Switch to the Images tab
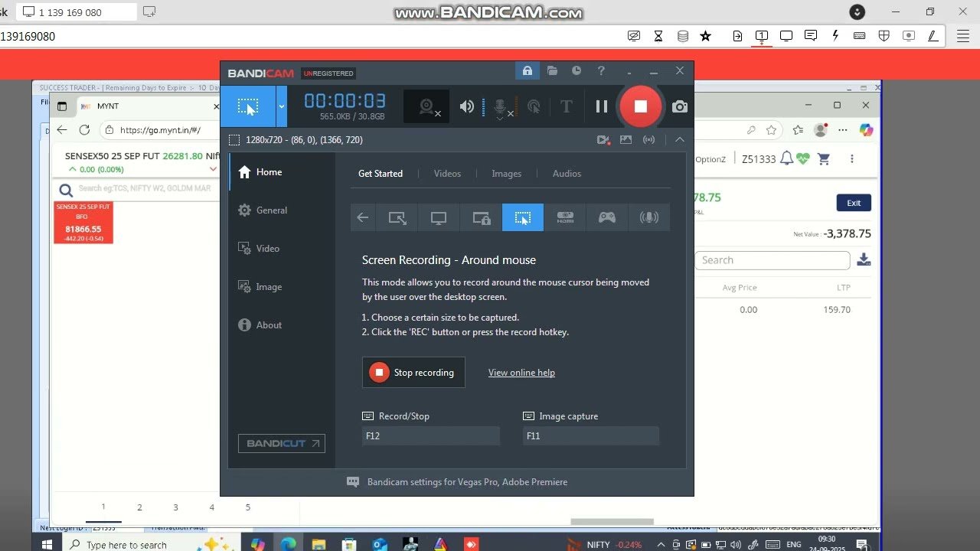This screenshot has height=551, width=980. pyautogui.click(x=506, y=174)
